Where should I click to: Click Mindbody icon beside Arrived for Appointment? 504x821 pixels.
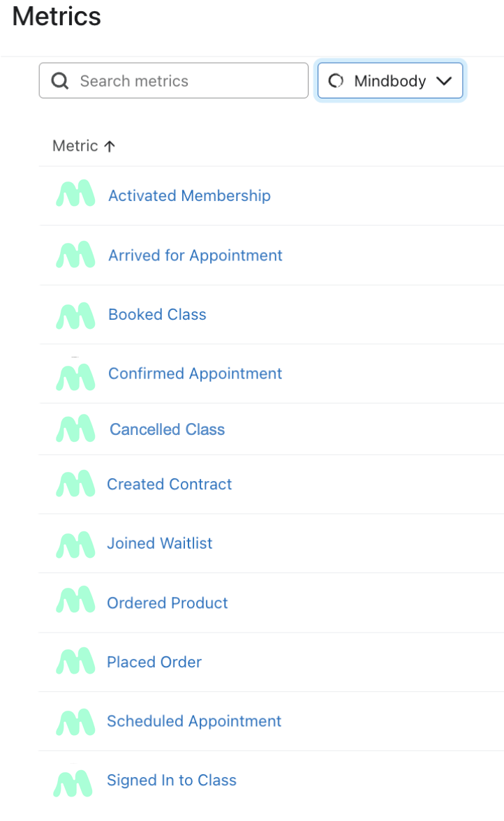tap(75, 256)
